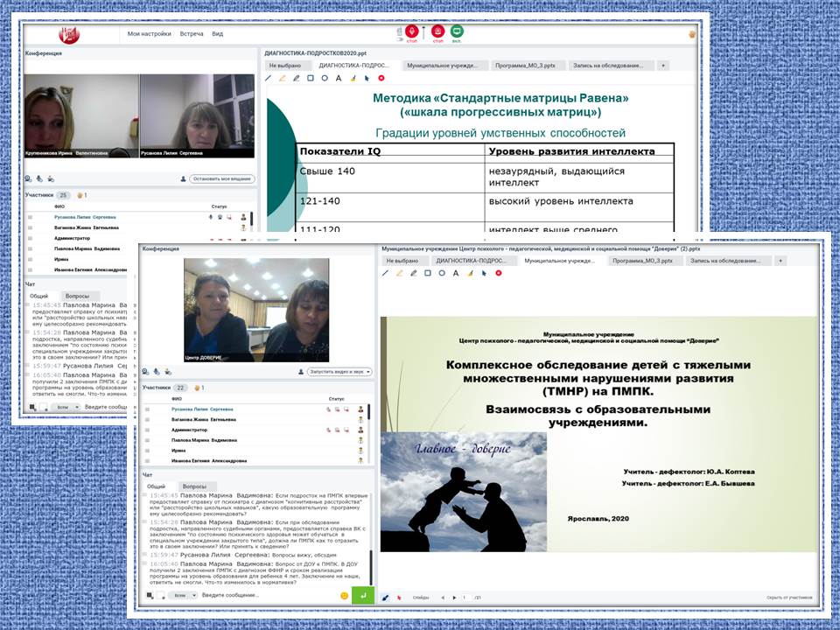Select the pointer tool in upper window toolbar
This screenshot has height=630, width=840.
367,78
